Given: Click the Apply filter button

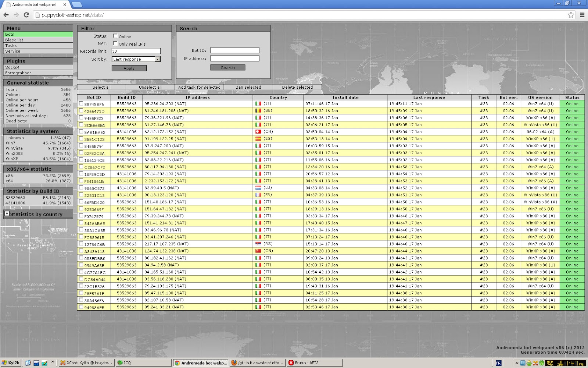Looking at the screenshot, I should 129,68.
